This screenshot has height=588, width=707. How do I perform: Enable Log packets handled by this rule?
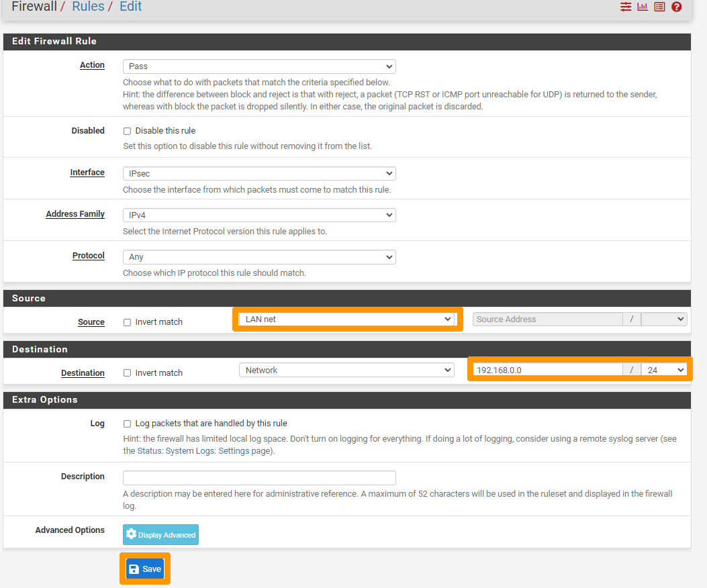coord(127,424)
